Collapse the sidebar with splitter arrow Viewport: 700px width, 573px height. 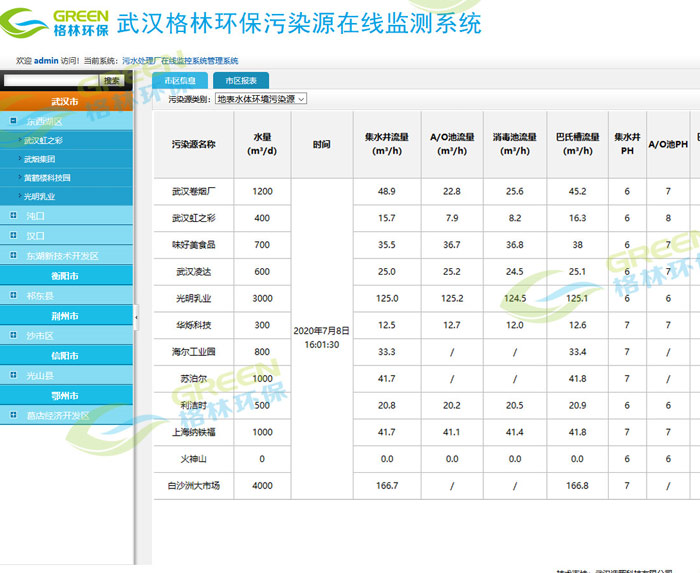point(136,317)
